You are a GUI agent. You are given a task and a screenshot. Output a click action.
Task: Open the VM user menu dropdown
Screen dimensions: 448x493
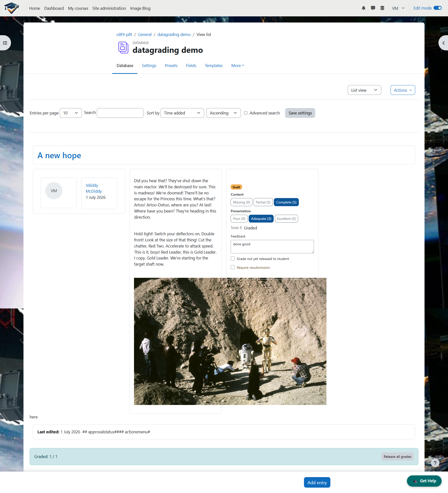(x=398, y=8)
